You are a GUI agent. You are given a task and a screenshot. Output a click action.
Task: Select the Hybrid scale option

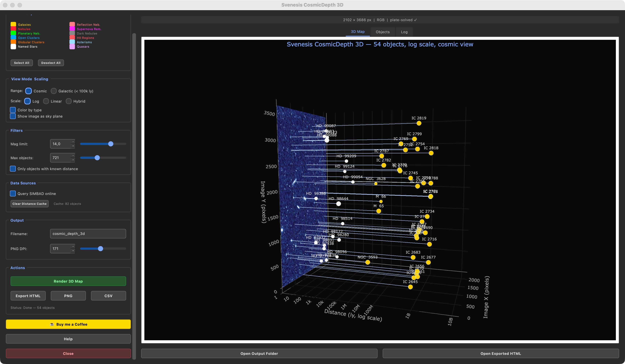[x=69, y=101]
